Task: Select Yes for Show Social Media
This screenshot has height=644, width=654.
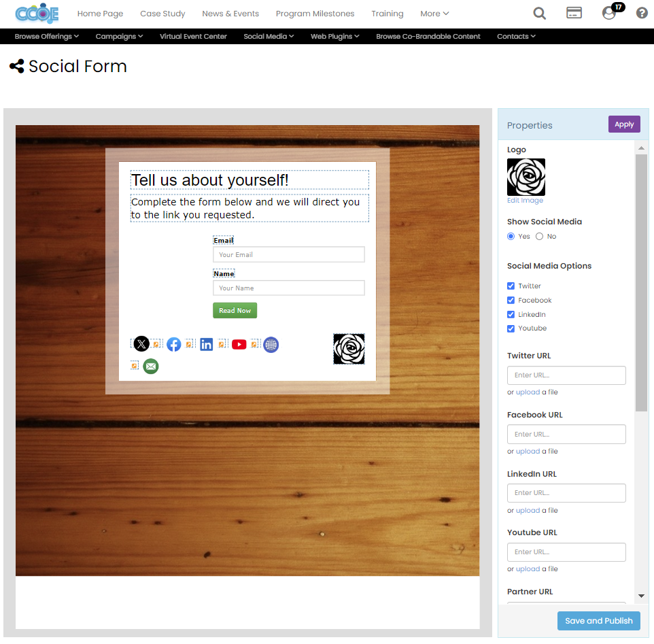Action: pyautogui.click(x=511, y=237)
